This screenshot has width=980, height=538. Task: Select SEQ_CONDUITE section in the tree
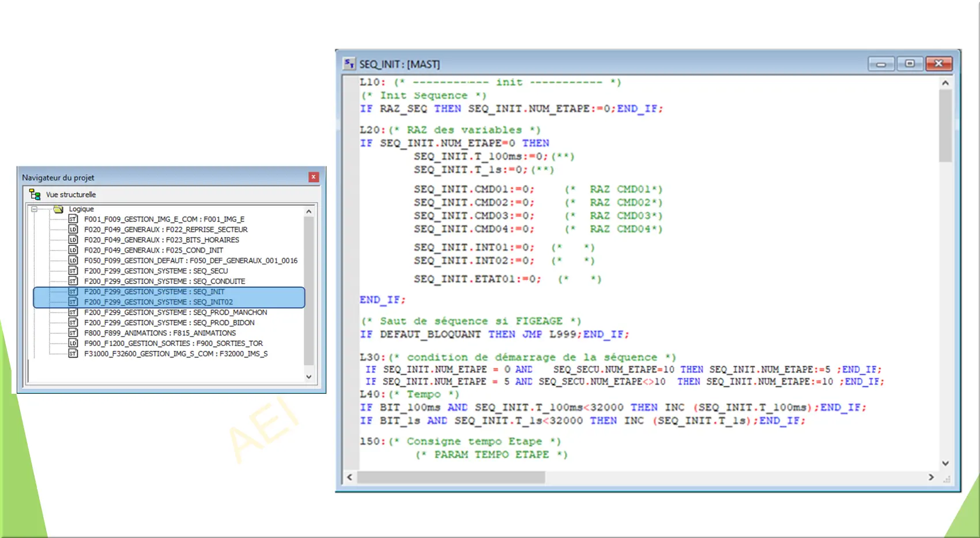165,281
